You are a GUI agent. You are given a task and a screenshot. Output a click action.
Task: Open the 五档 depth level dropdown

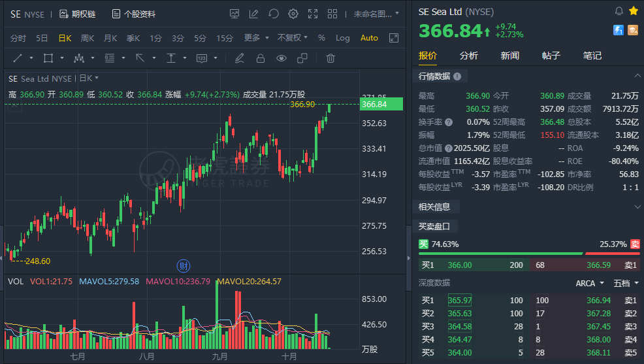pos(626,283)
